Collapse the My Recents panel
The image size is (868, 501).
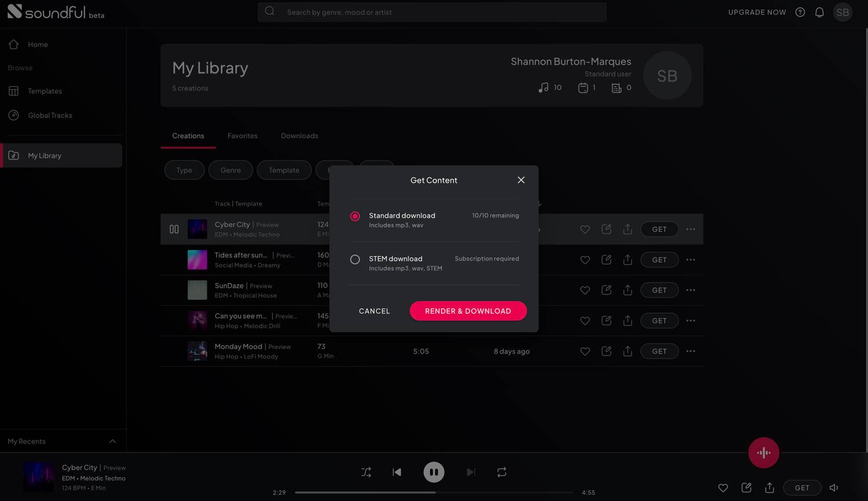click(112, 441)
